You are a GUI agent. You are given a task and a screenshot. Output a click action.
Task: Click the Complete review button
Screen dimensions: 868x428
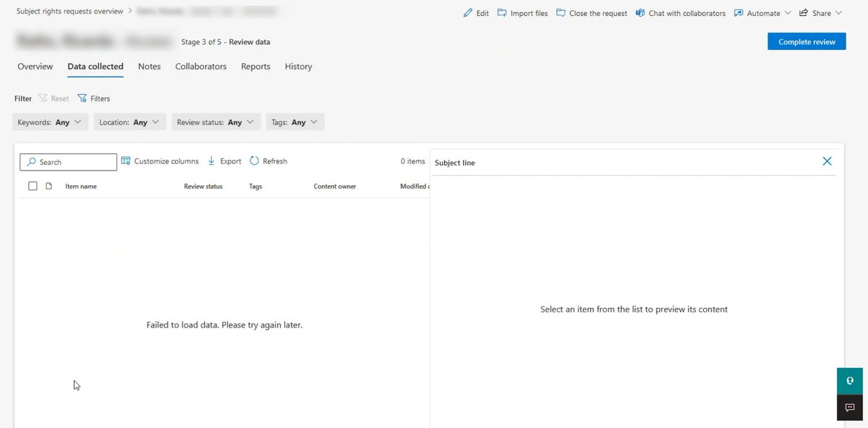[807, 42]
